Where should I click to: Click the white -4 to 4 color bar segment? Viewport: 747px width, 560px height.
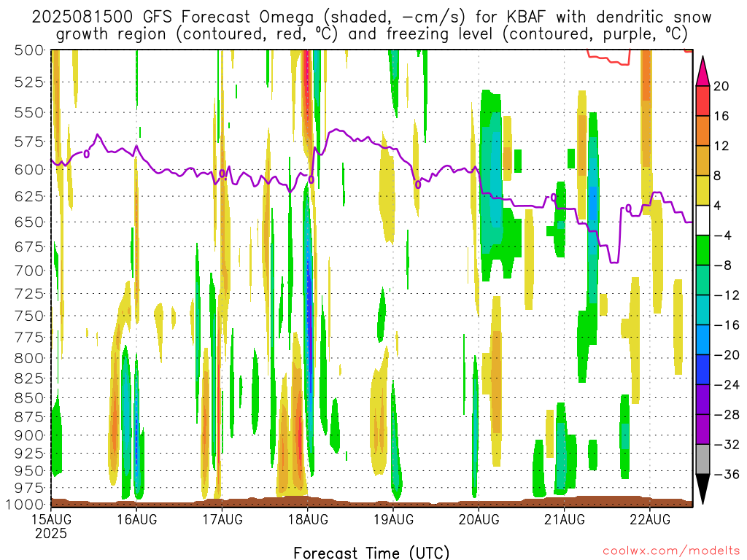pyautogui.click(x=703, y=220)
